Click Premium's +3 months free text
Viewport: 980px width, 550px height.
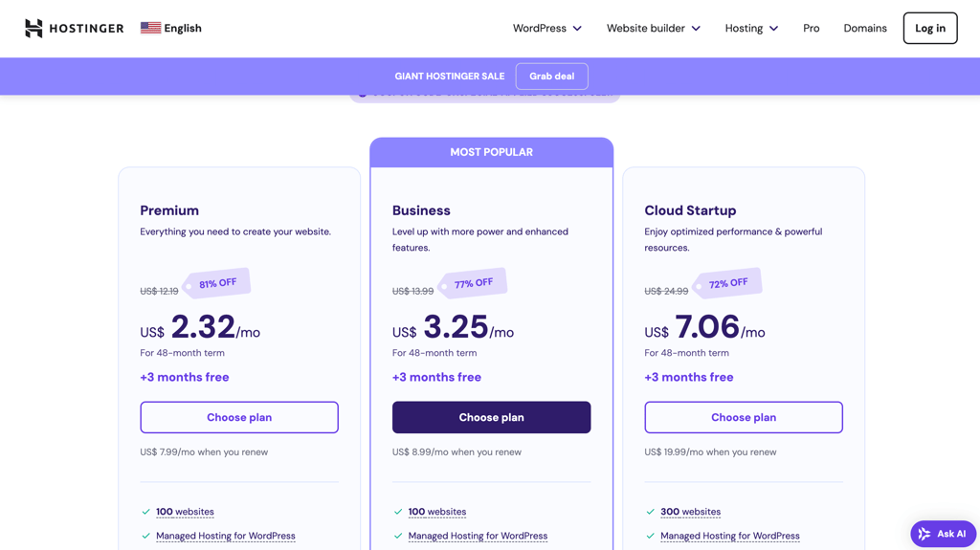coord(185,377)
